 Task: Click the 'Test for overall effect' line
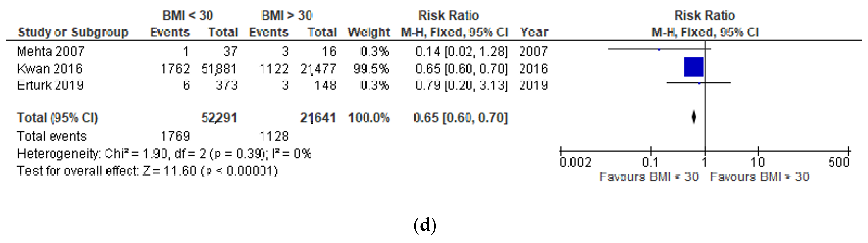pyautogui.click(x=147, y=171)
